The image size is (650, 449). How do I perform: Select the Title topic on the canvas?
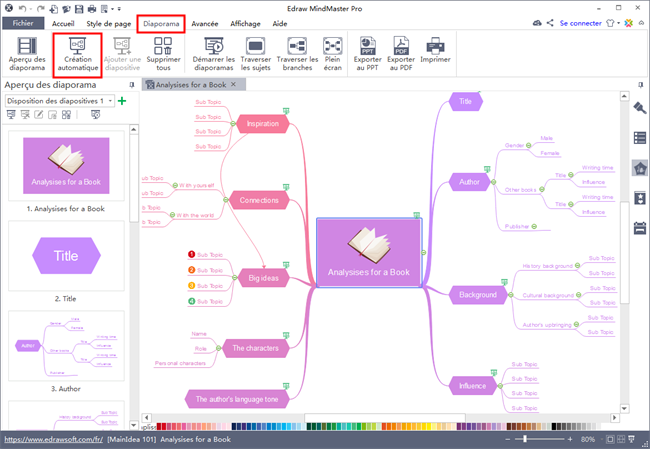[466, 101]
